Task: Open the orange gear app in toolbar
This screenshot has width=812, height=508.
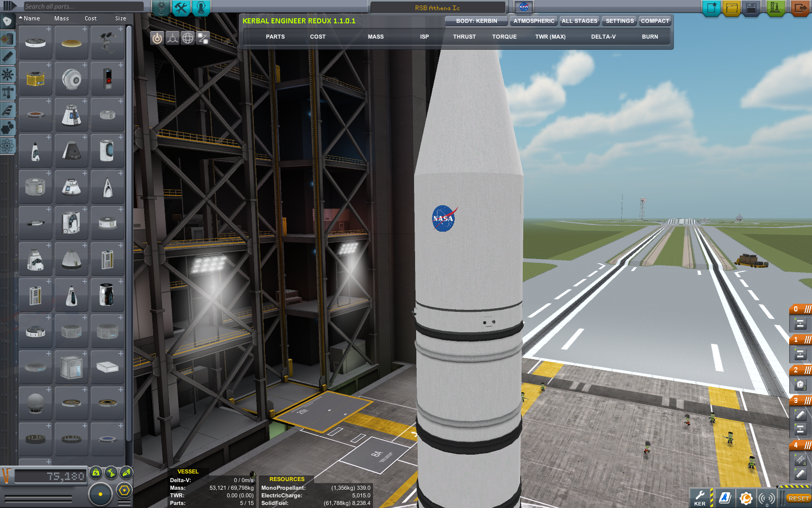Action: point(746,498)
